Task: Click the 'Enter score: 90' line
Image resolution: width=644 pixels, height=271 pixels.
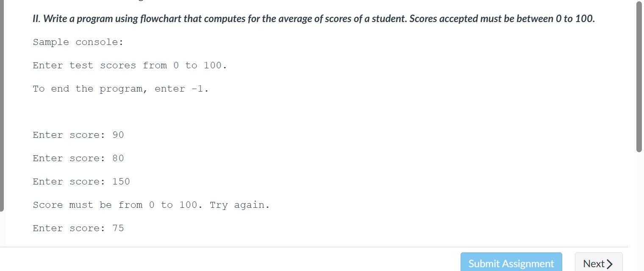Action: pos(78,135)
